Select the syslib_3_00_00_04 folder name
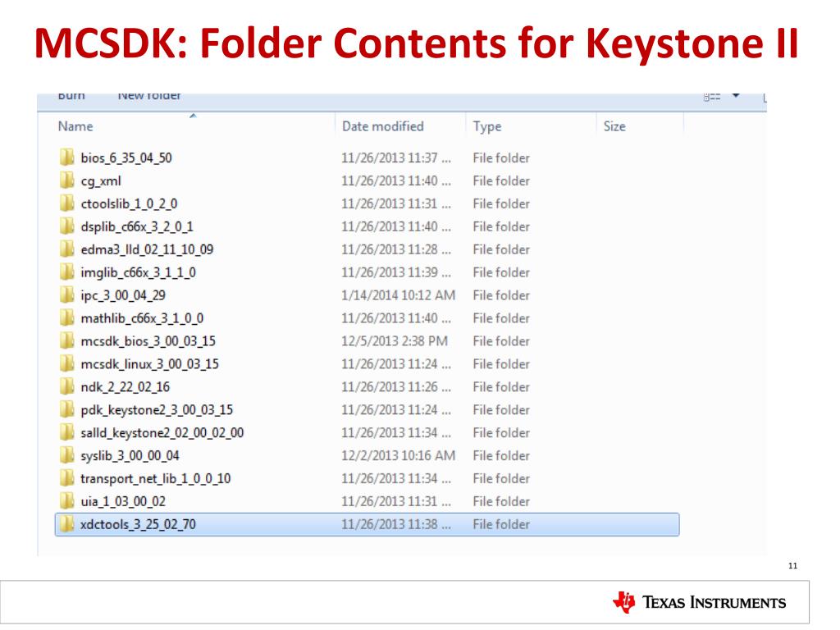 coord(130,456)
